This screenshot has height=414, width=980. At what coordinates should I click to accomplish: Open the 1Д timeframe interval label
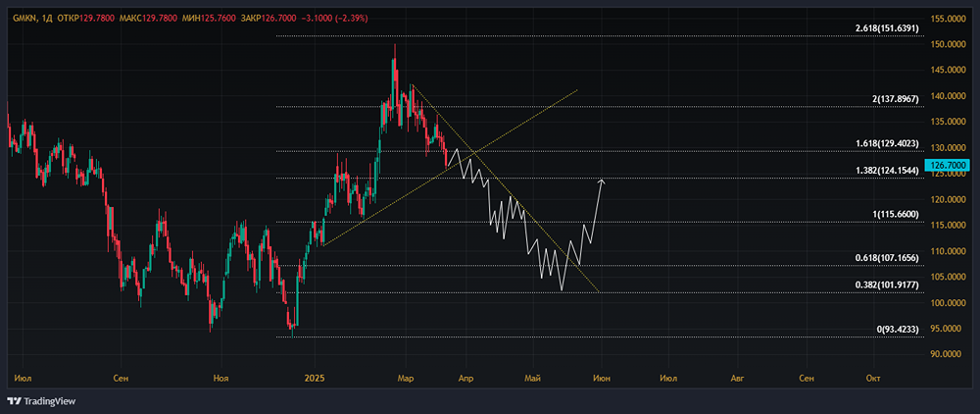pyautogui.click(x=46, y=19)
